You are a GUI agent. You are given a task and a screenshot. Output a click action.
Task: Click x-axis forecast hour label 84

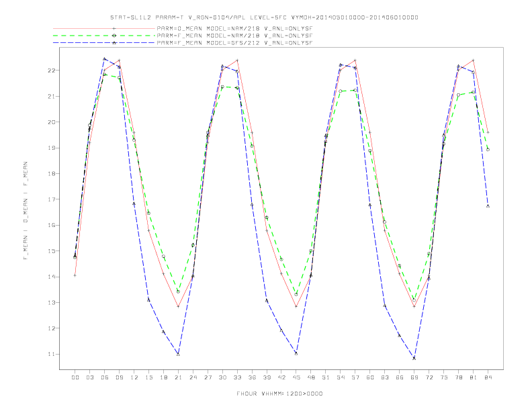tap(488, 377)
